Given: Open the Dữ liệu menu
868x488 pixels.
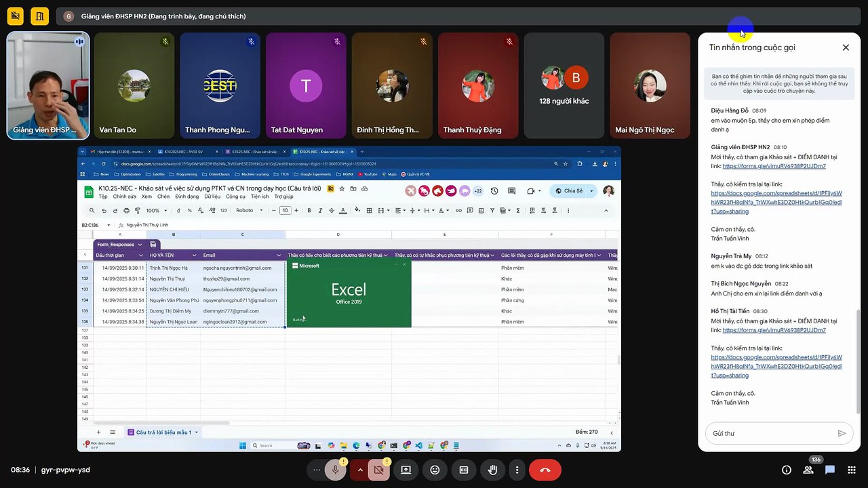Looking at the screenshot, I should 212,197.
